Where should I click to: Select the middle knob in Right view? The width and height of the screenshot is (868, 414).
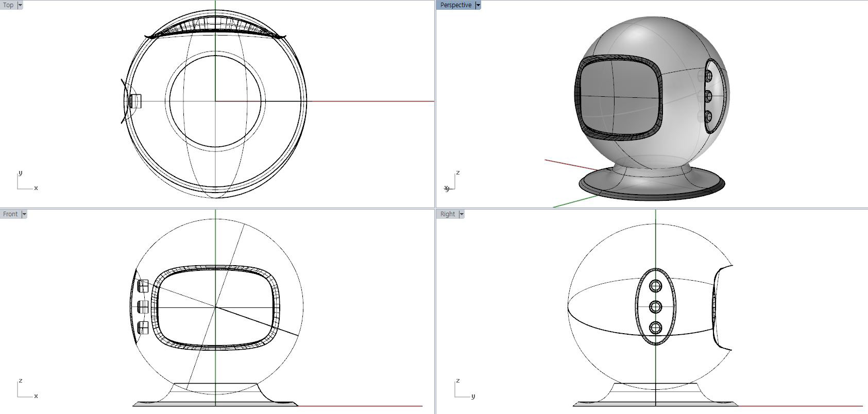(x=655, y=307)
